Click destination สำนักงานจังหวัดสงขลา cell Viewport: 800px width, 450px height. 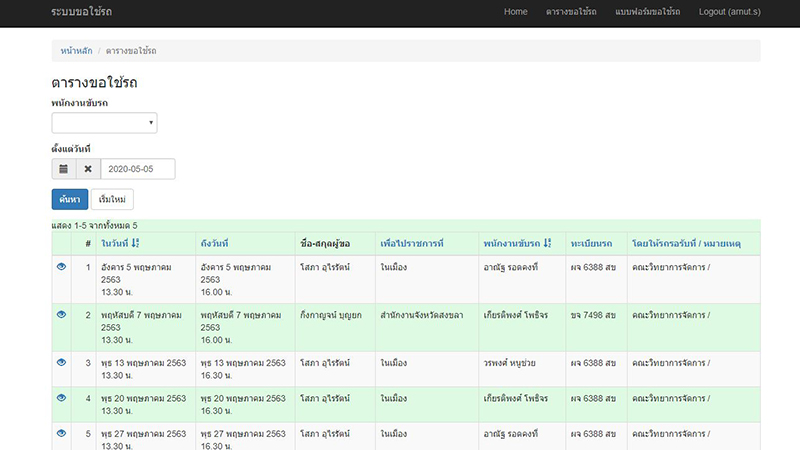point(421,315)
